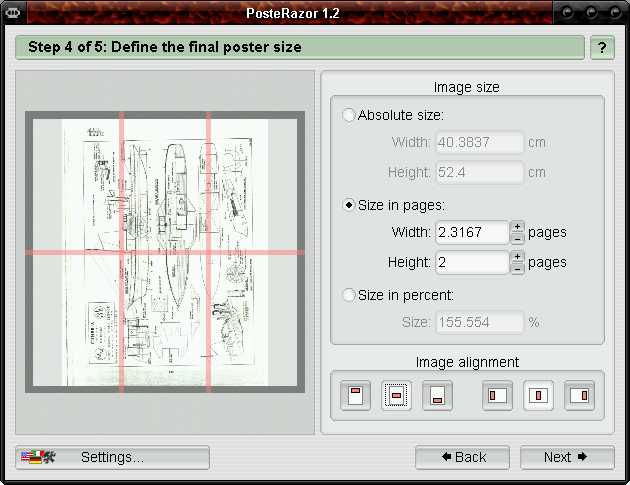Open help with the question mark button
This screenshot has height=485, width=630.
(602, 47)
